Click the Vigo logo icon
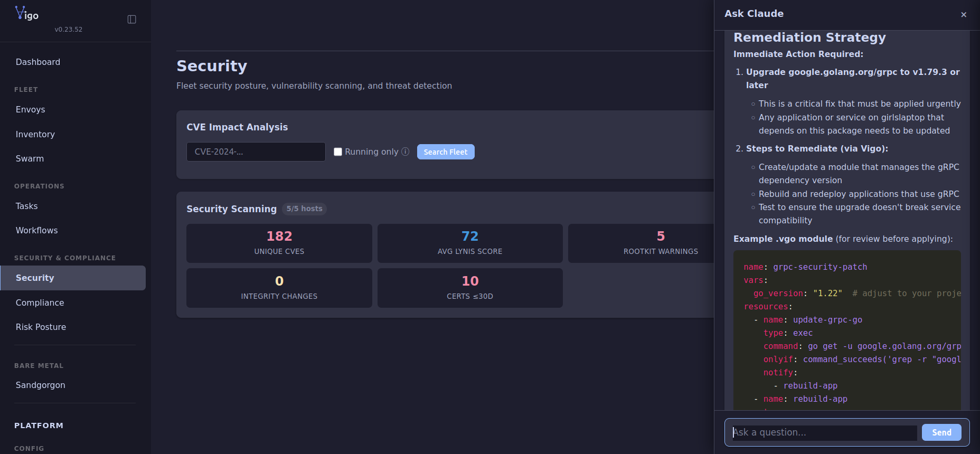The height and width of the screenshot is (454, 980). [x=26, y=13]
